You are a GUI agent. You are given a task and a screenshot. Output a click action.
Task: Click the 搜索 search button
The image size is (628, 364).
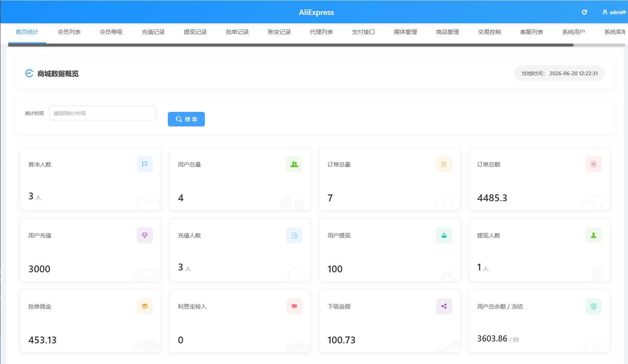coord(186,119)
